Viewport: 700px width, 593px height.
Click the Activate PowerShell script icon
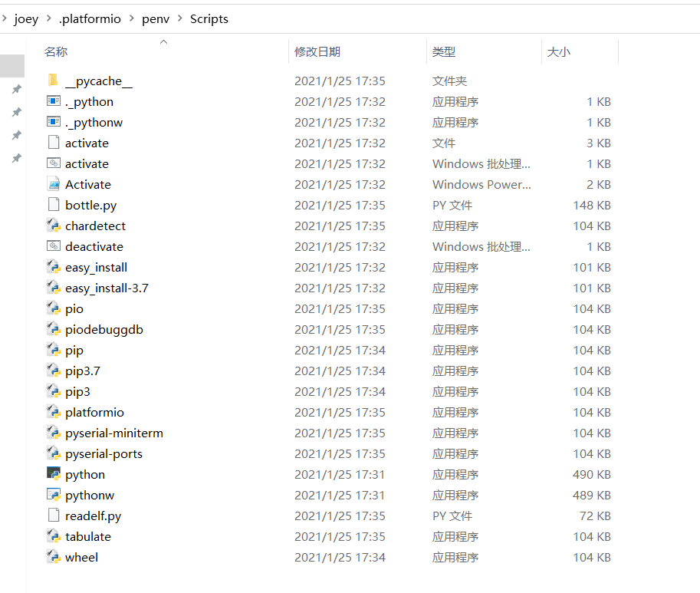pos(53,184)
